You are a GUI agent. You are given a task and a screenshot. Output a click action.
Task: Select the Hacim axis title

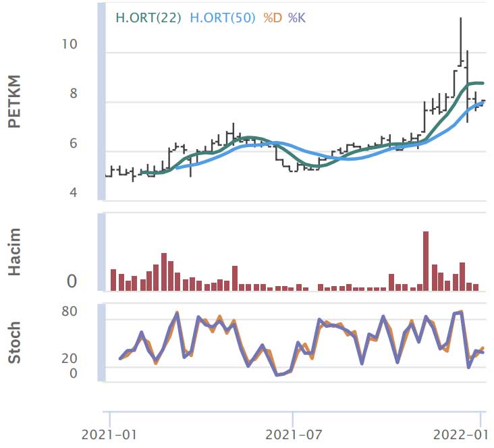(14, 252)
